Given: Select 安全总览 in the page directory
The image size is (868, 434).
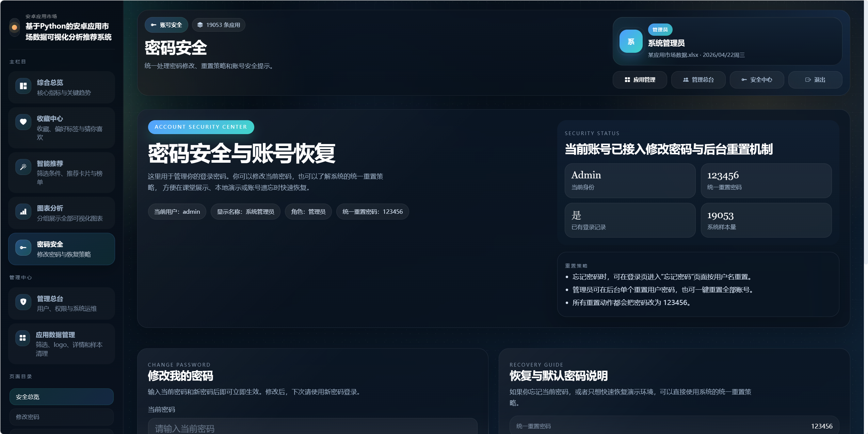Looking at the screenshot, I should point(61,397).
